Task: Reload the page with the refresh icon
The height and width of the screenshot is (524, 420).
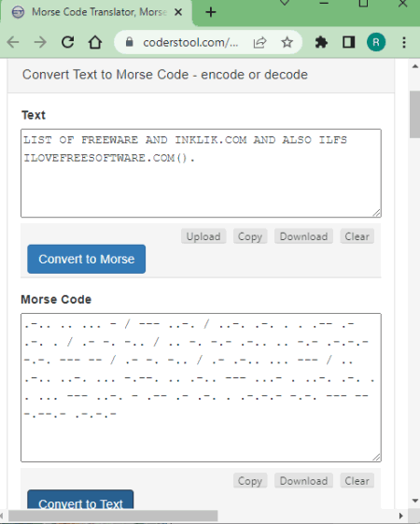Action: [x=68, y=42]
